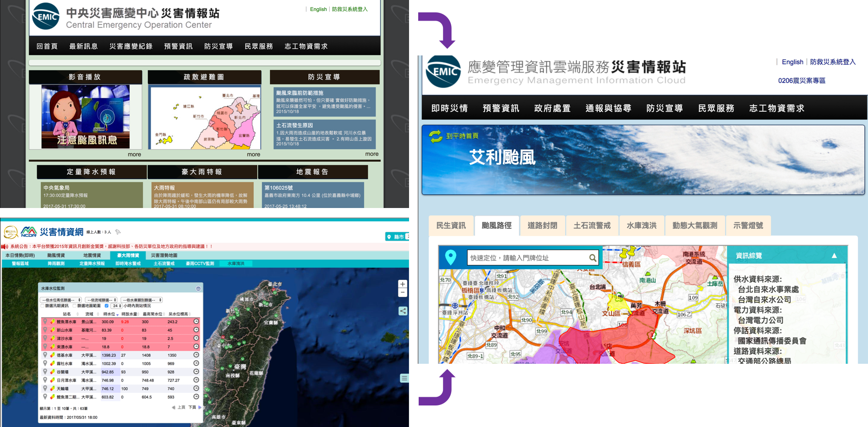Click the green share icon on map
Viewport: 868px width, 427px height.
click(403, 311)
